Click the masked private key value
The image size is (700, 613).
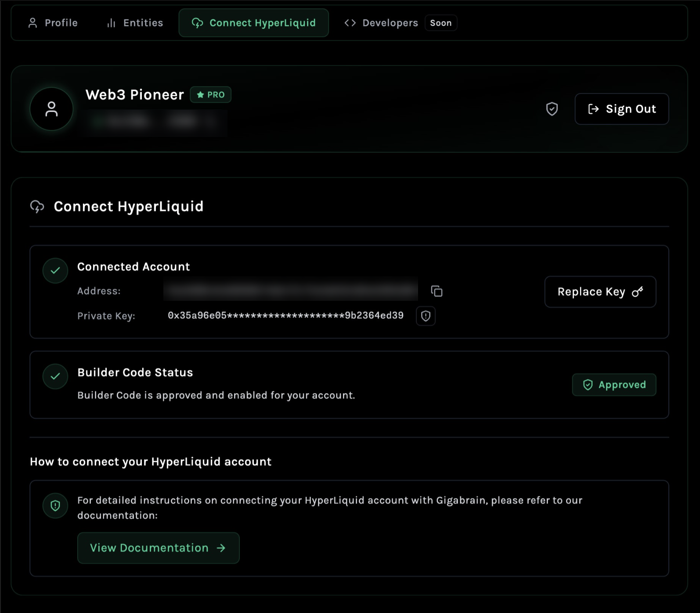pyautogui.click(x=285, y=316)
